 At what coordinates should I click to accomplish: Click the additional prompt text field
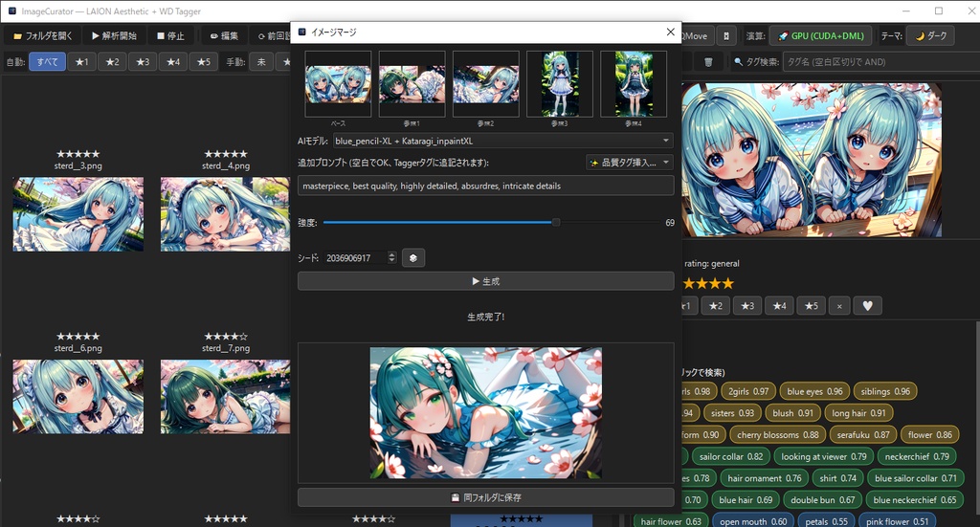485,186
